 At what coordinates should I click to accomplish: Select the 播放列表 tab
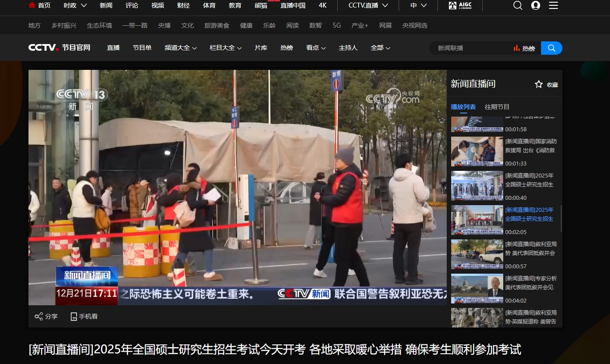coord(463,107)
